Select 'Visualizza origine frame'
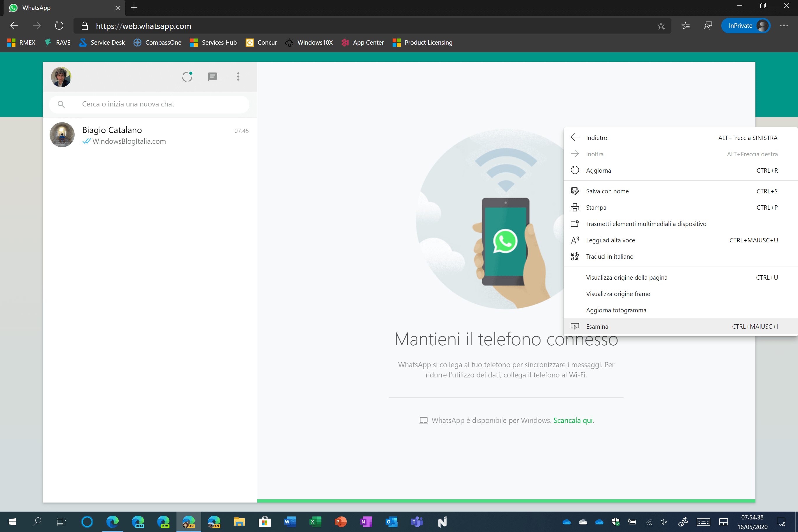The height and width of the screenshot is (532, 798). [681, 294]
